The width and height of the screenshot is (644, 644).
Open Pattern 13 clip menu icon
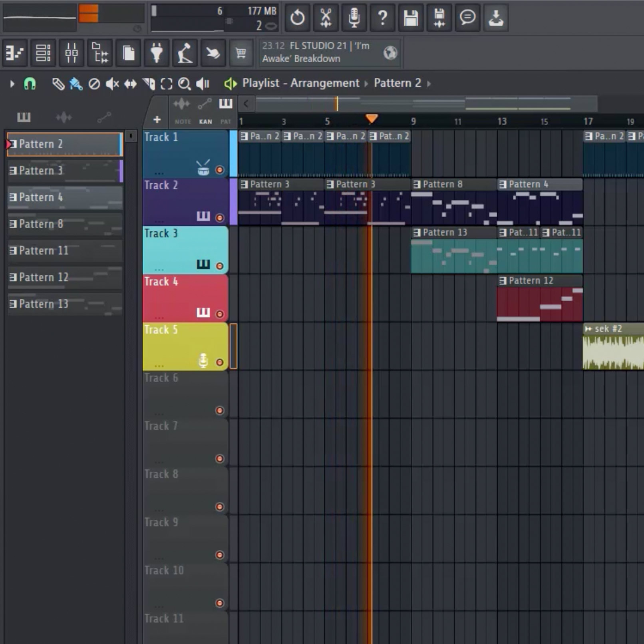pyautogui.click(x=417, y=233)
